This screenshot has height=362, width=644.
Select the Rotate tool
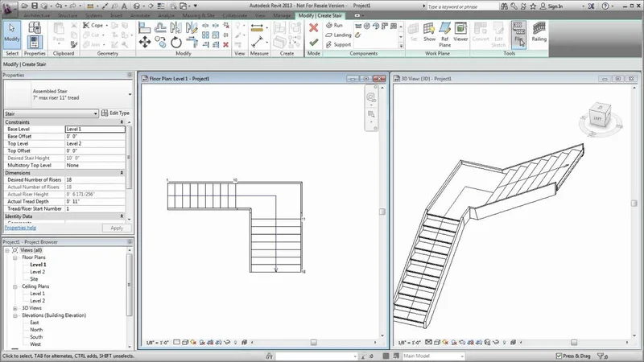[x=176, y=42]
